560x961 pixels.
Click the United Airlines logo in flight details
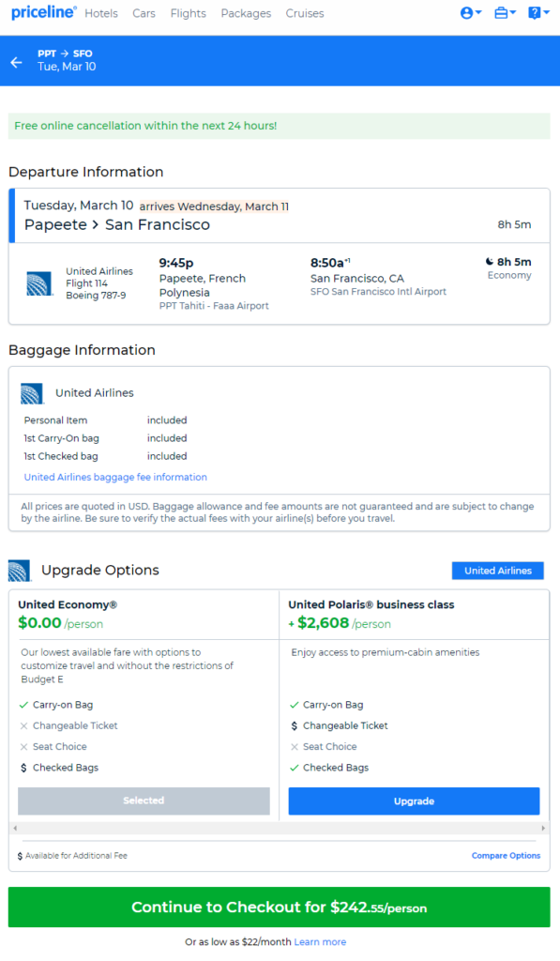tap(39, 283)
